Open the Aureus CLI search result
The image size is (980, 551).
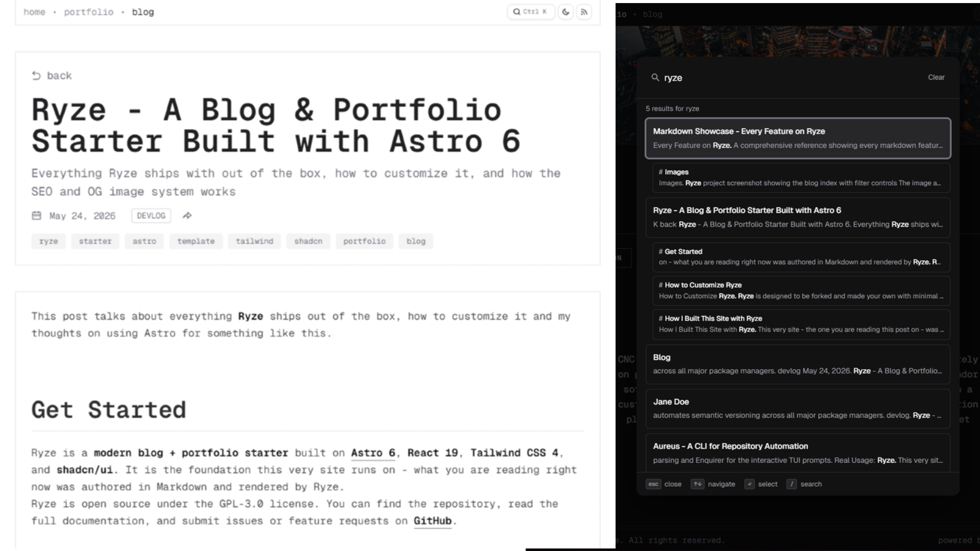pyautogui.click(x=797, y=453)
